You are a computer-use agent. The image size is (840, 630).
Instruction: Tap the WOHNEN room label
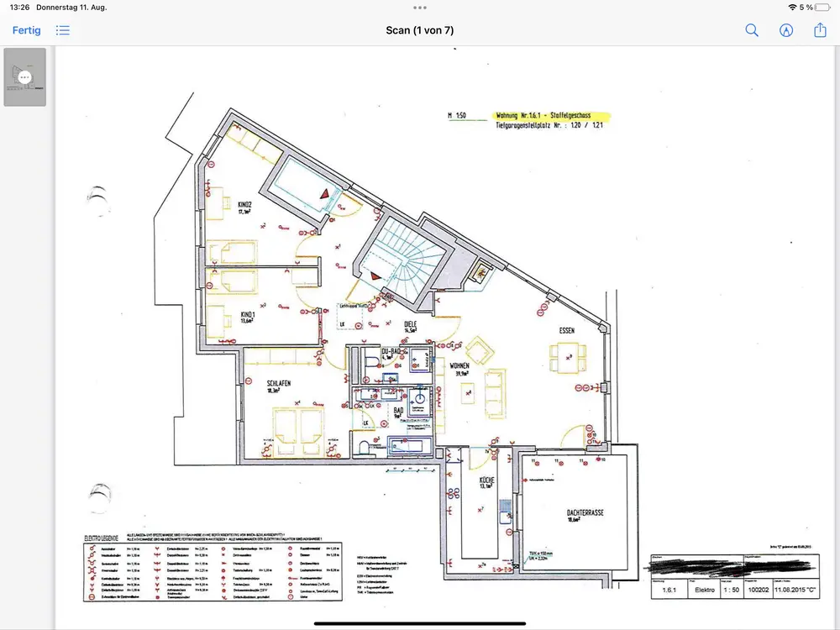tap(459, 366)
